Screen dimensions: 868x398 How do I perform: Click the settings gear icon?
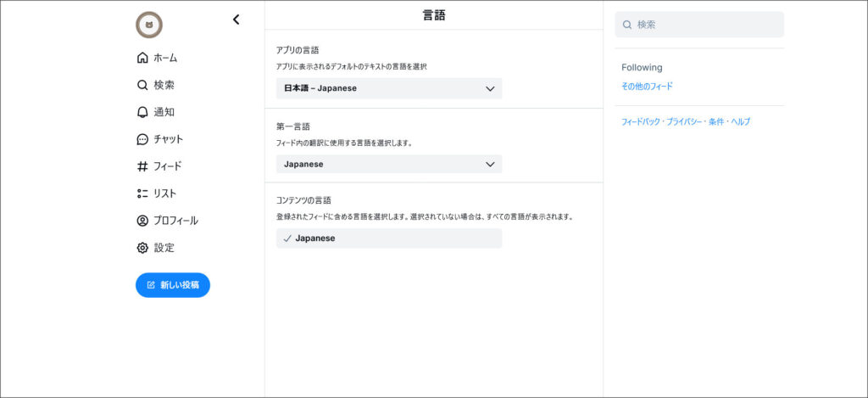click(x=142, y=248)
